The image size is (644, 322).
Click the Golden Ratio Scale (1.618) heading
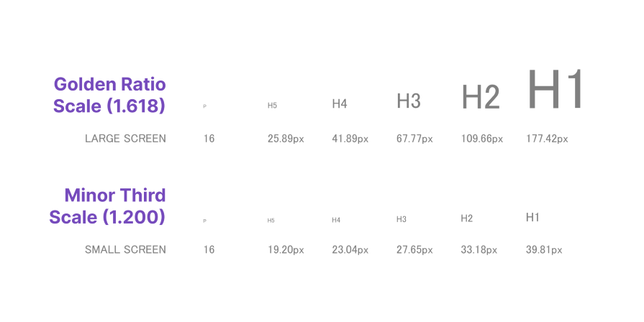click(109, 95)
